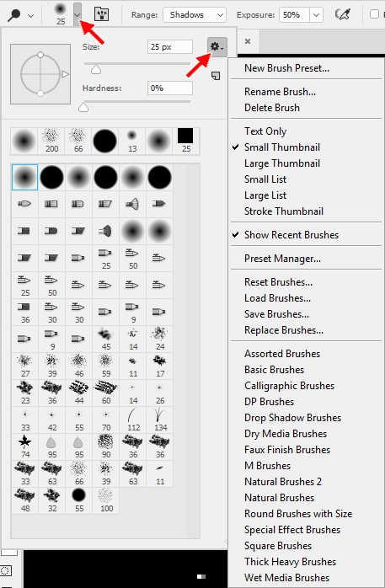Create new preset from this brush icon
Screen dimensions: 385x588
pos(216,76)
